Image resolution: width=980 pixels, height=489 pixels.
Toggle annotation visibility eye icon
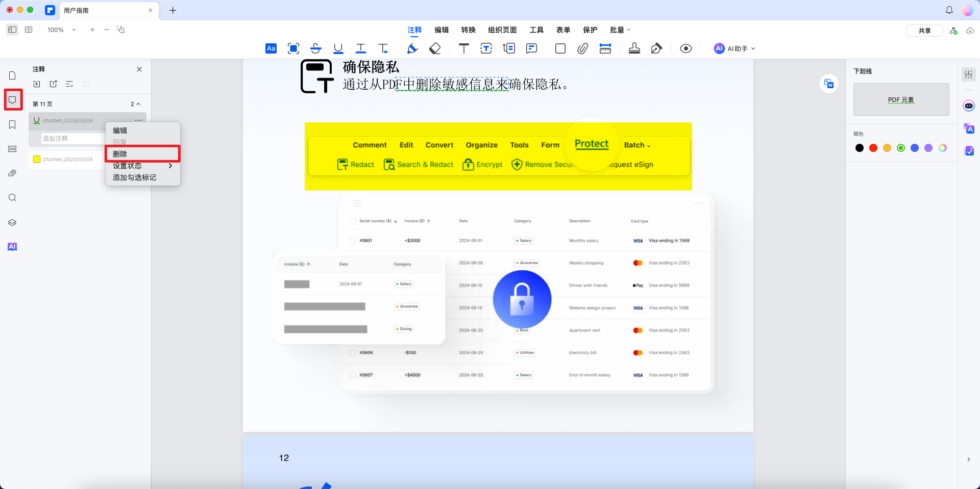point(686,48)
